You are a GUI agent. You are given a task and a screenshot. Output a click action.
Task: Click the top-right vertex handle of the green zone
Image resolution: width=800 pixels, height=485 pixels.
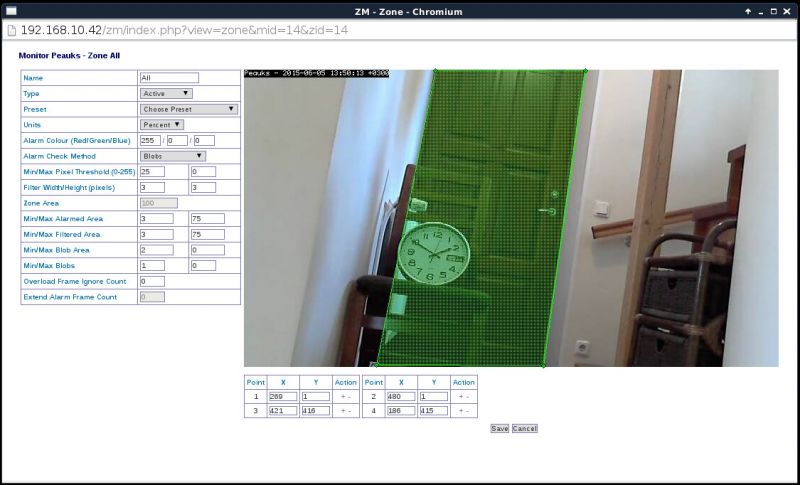tap(585, 71)
